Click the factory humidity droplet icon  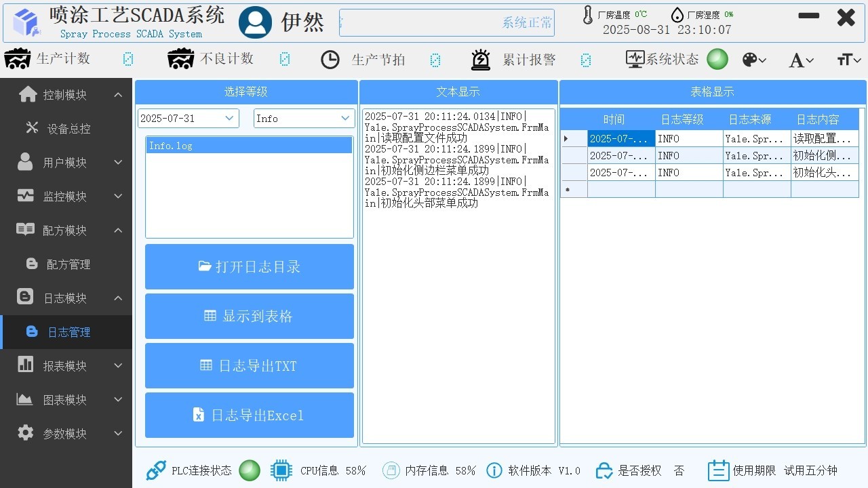point(677,15)
